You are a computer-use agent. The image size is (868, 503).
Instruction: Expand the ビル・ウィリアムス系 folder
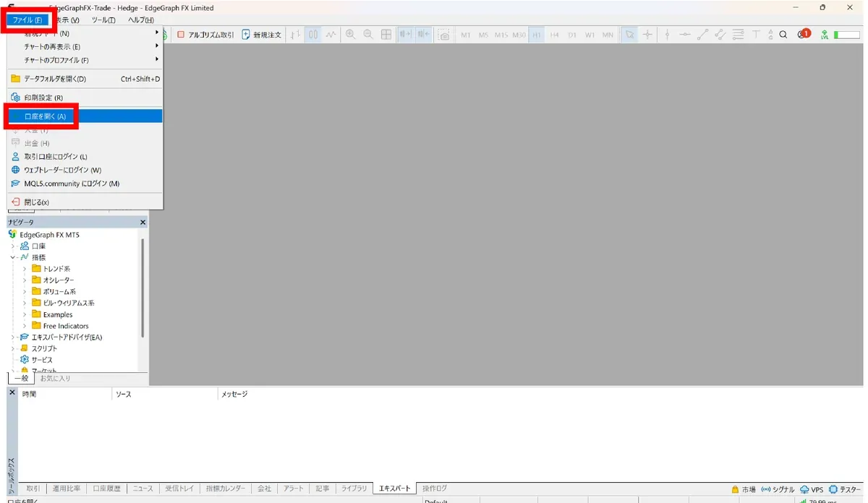(25, 303)
